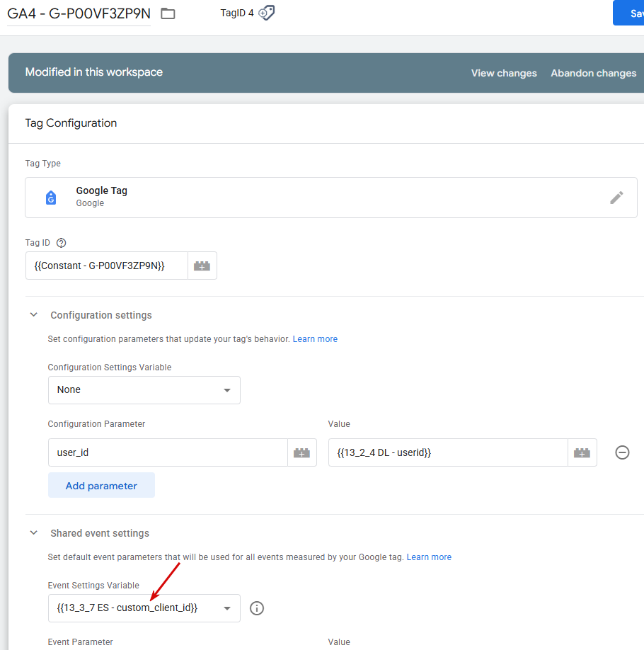Click the user_id parameter name field
Image resolution: width=644 pixels, height=650 pixels.
coord(168,452)
